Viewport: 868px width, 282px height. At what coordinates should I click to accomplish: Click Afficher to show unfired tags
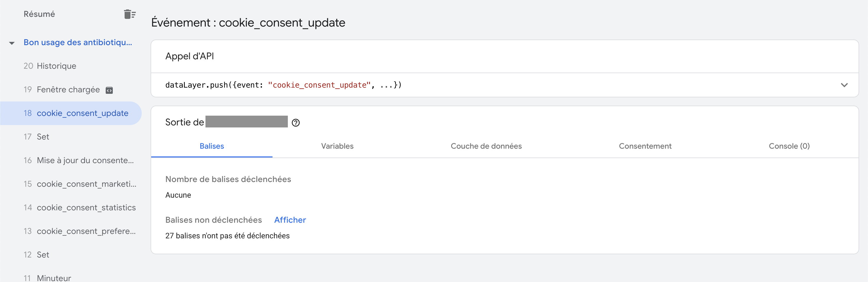[x=290, y=220]
